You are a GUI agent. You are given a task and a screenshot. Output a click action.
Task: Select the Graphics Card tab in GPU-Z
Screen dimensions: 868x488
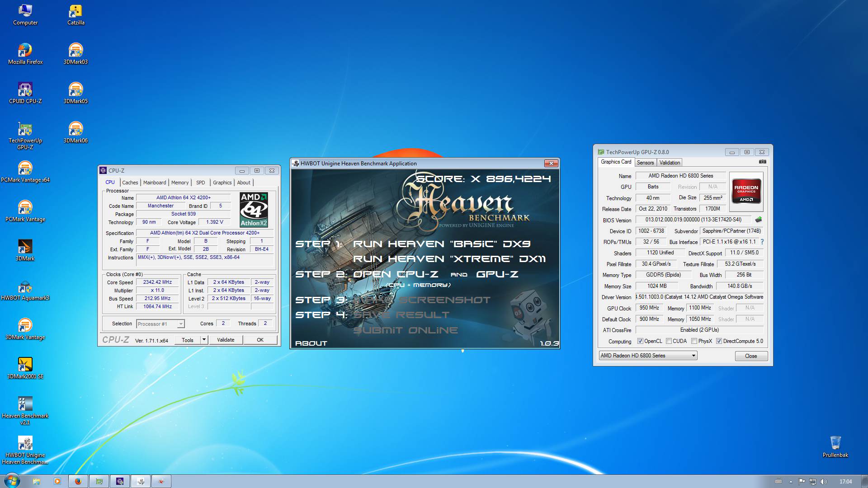(x=616, y=162)
